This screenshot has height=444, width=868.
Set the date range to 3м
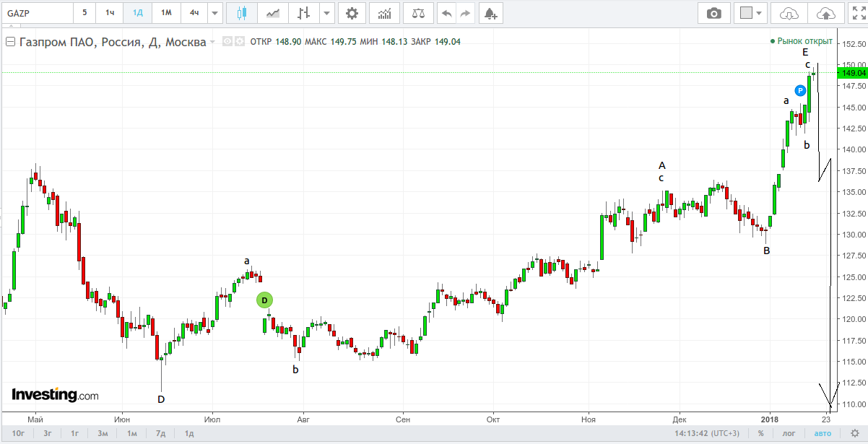103,433
